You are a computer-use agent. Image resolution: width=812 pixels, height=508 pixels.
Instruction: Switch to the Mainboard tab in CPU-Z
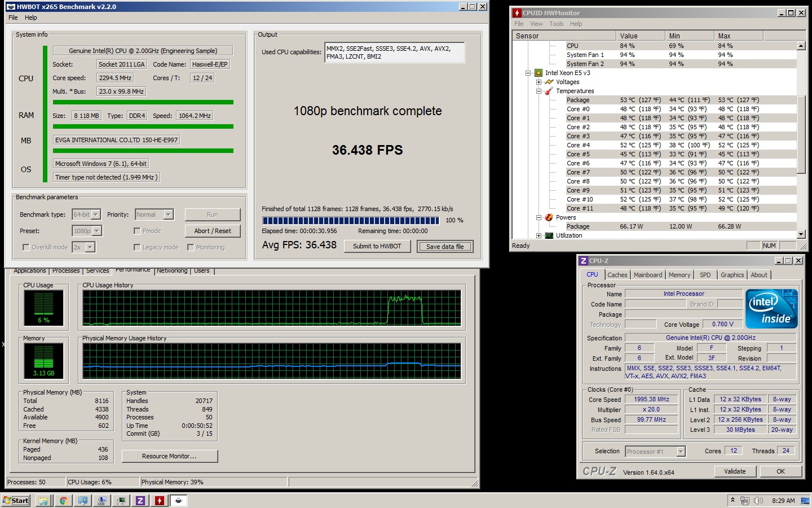[648, 275]
